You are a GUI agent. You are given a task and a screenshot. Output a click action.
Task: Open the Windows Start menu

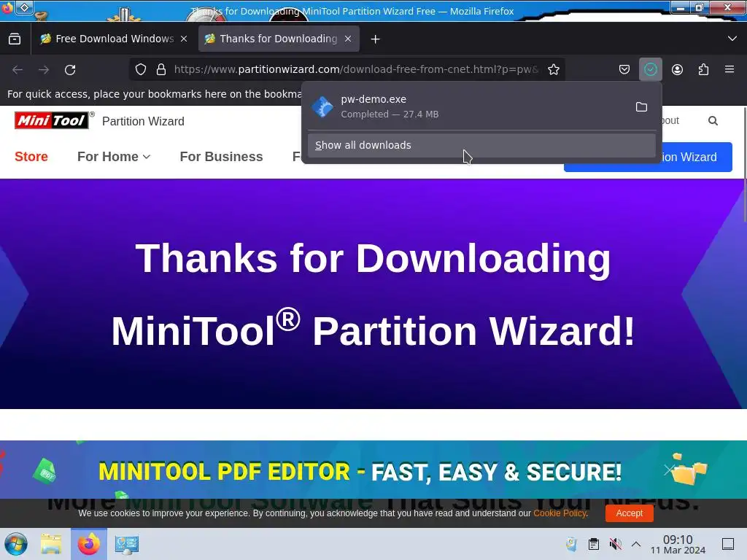click(x=16, y=544)
